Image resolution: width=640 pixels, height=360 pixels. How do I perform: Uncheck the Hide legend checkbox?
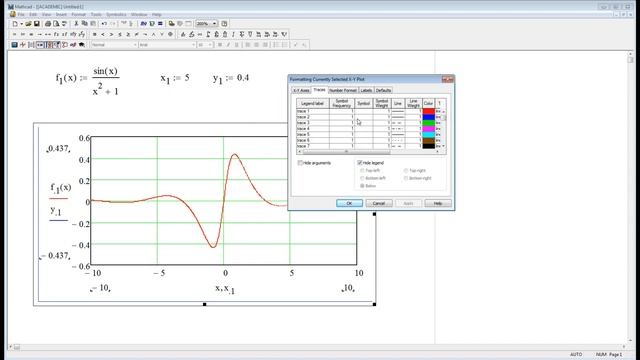coord(360,162)
